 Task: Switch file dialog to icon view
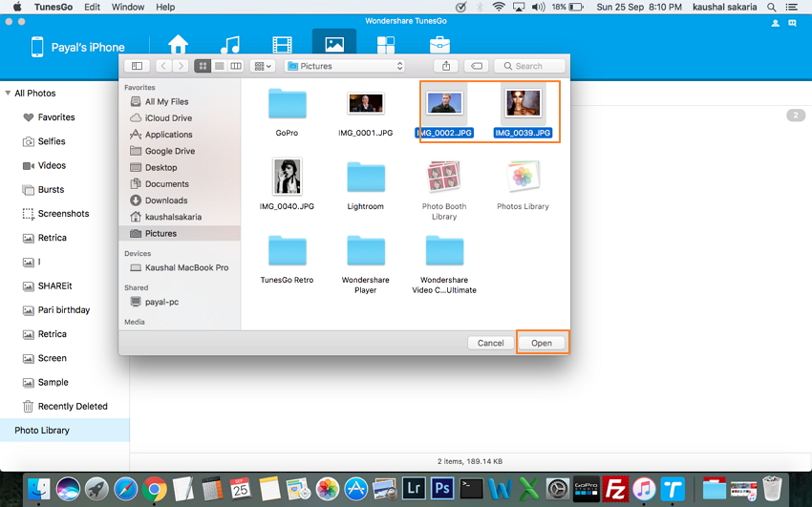[203, 66]
